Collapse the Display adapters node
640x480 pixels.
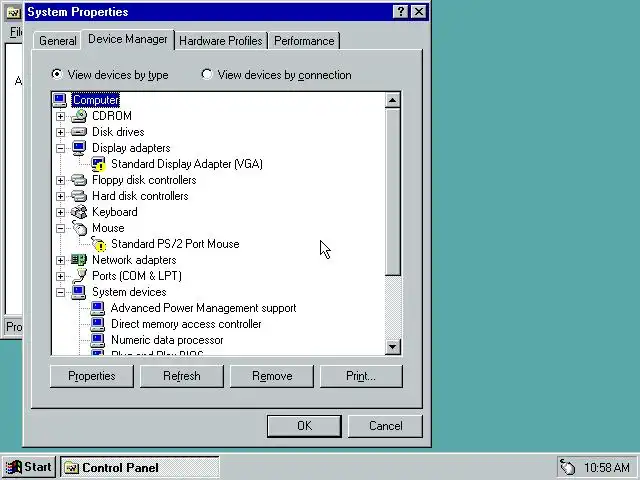[60, 148]
